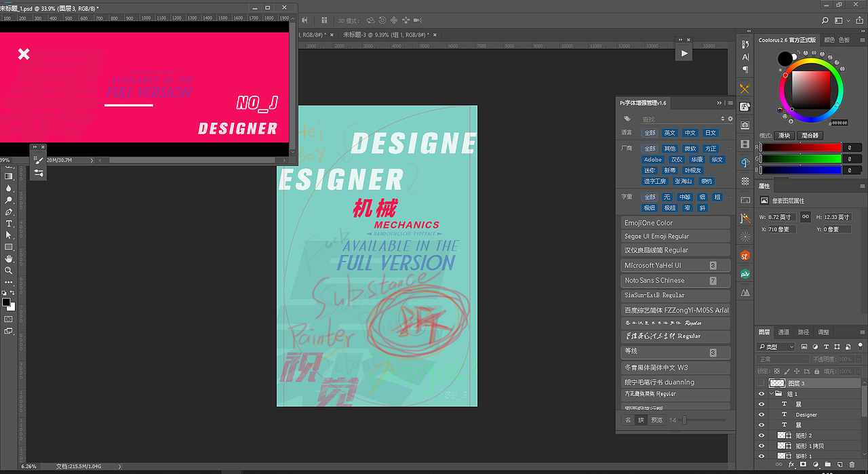Delete layer with trash icon

pyautogui.click(x=852, y=465)
